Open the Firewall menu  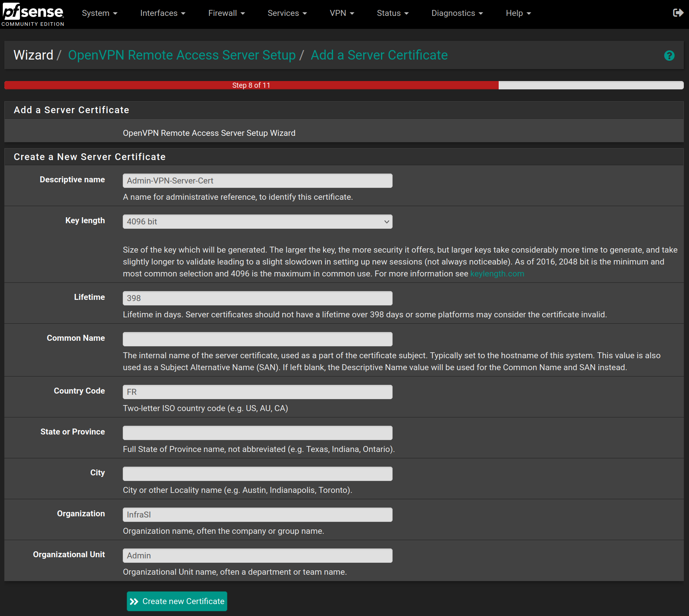click(x=226, y=13)
